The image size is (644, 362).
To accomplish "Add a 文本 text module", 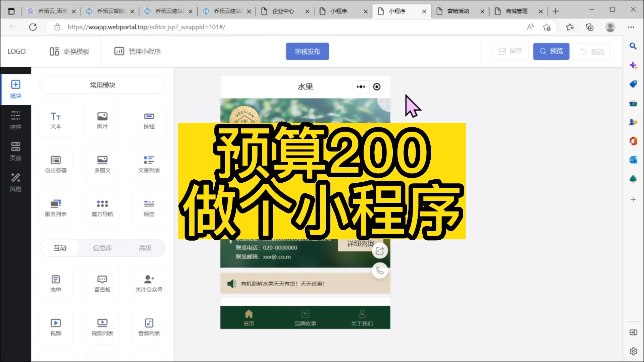I will (x=56, y=120).
